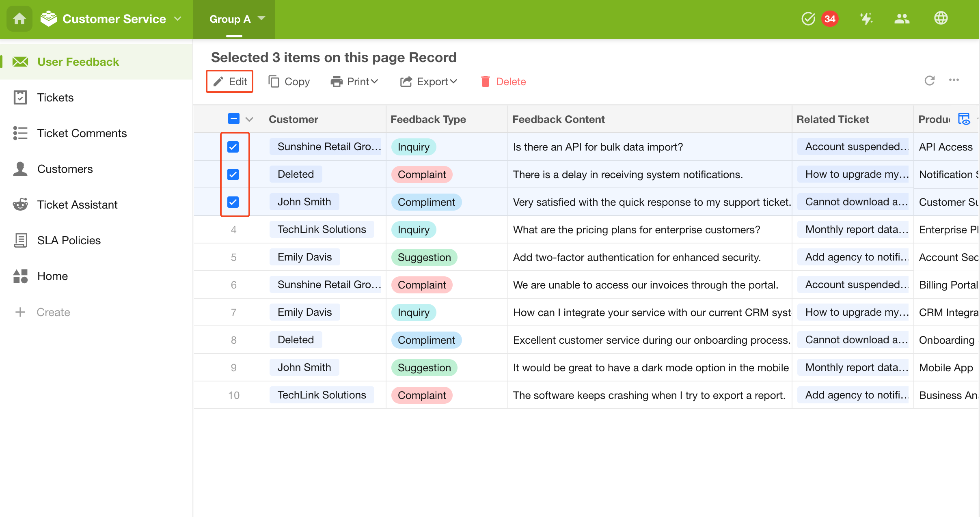Click the AI sparkle lightning icon
Viewport: 980px width, 517px height.
(866, 19)
